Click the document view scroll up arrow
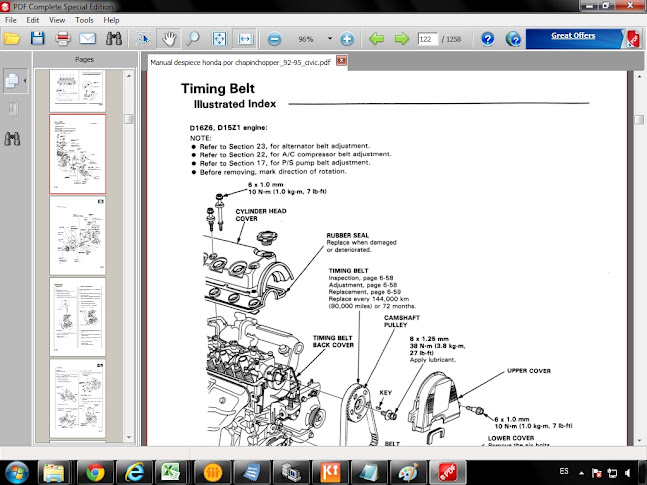This screenshot has height=485, width=647. click(639, 76)
